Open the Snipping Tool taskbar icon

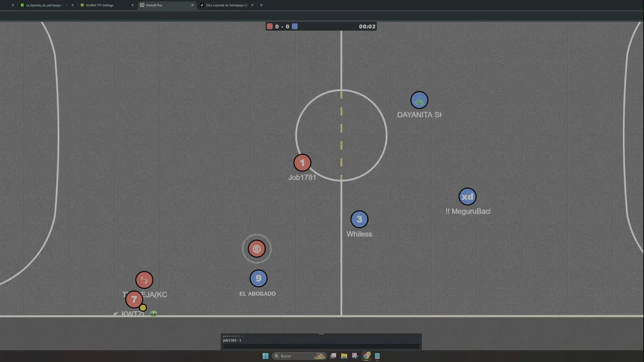pos(355,356)
